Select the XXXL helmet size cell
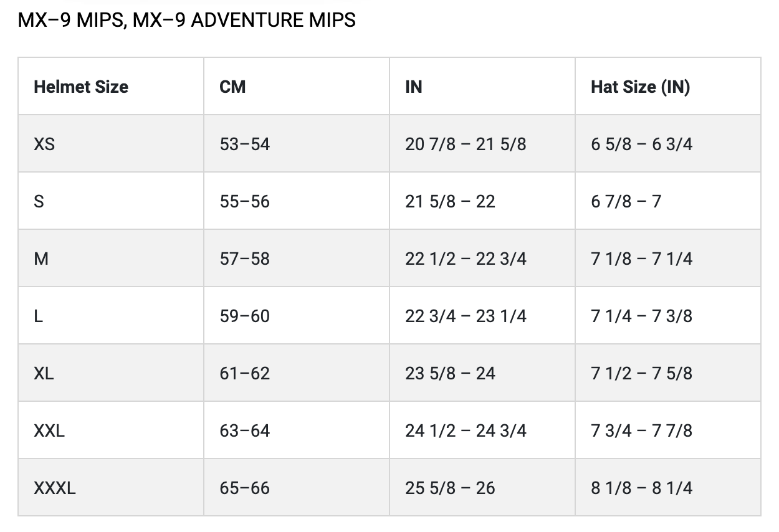779x532 pixels. click(x=55, y=488)
